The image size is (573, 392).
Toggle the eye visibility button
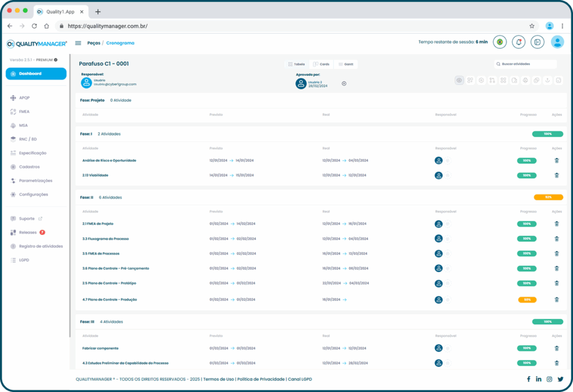click(x=459, y=81)
